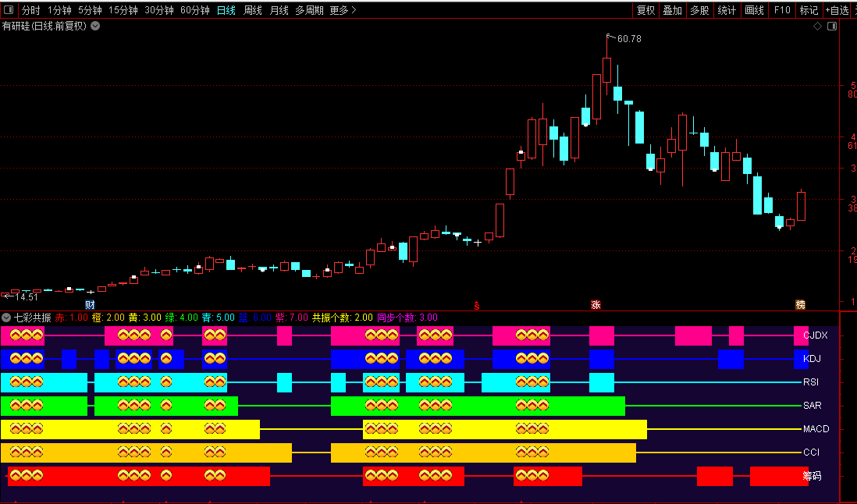The height and width of the screenshot is (504, 857).
Task: Select the 30分钟 period
Action: pyautogui.click(x=159, y=10)
